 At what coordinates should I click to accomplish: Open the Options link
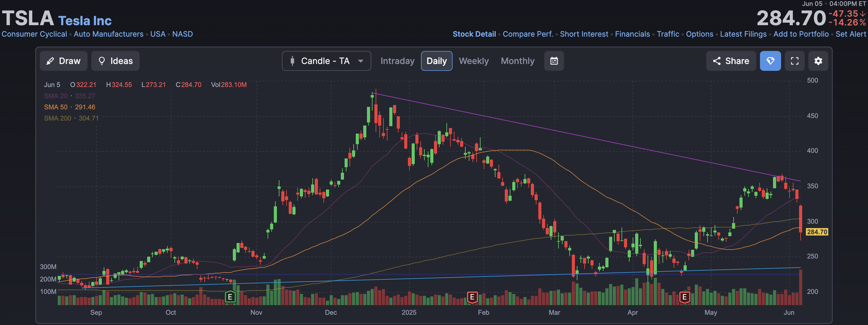pyautogui.click(x=699, y=34)
